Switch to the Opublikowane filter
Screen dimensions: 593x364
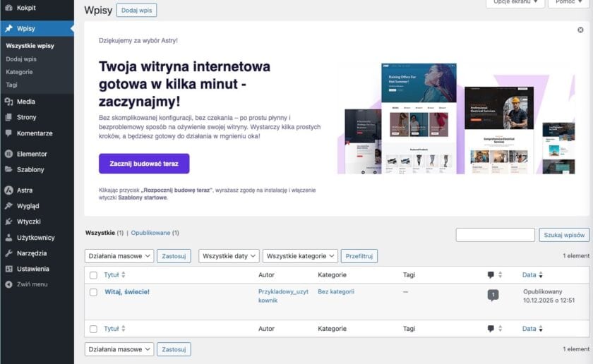click(150, 233)
